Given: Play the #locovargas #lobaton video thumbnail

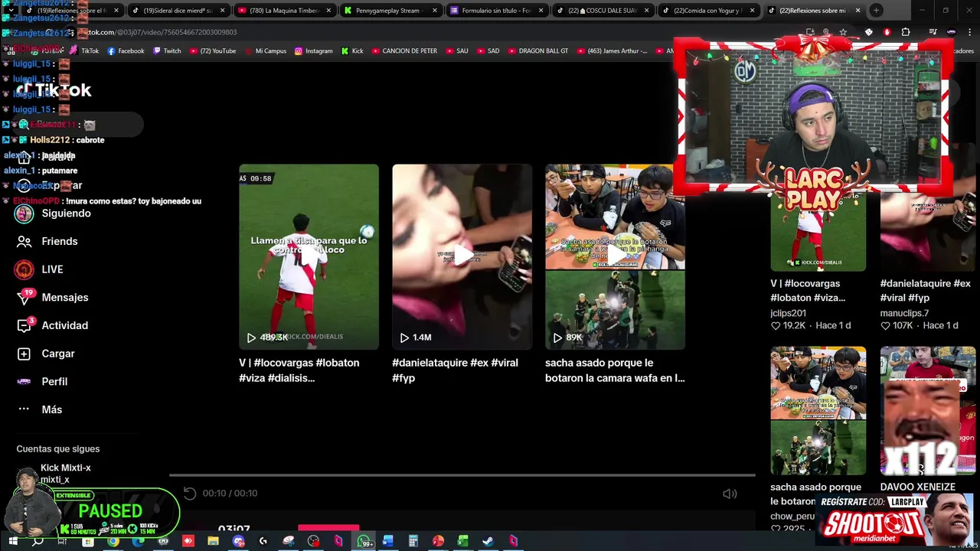Looking at the screenshot, I should tap(309, 256).
